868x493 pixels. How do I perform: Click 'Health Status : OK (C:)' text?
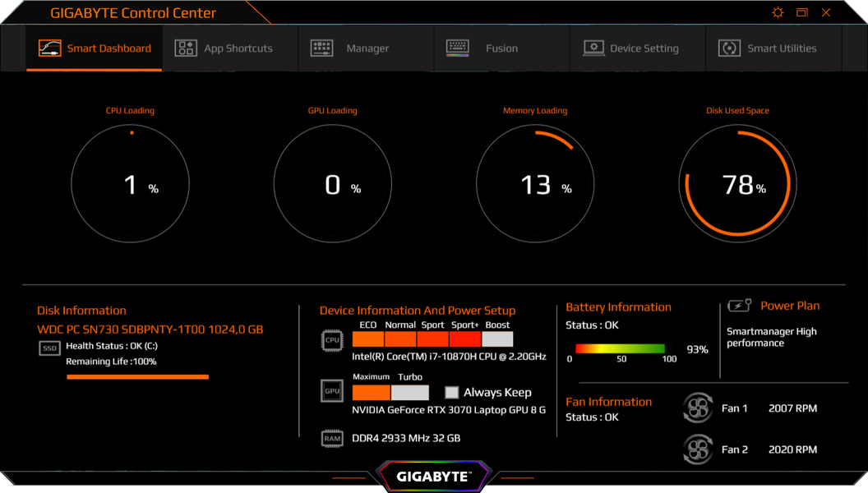pyautogui.click(x=112, y=346)
